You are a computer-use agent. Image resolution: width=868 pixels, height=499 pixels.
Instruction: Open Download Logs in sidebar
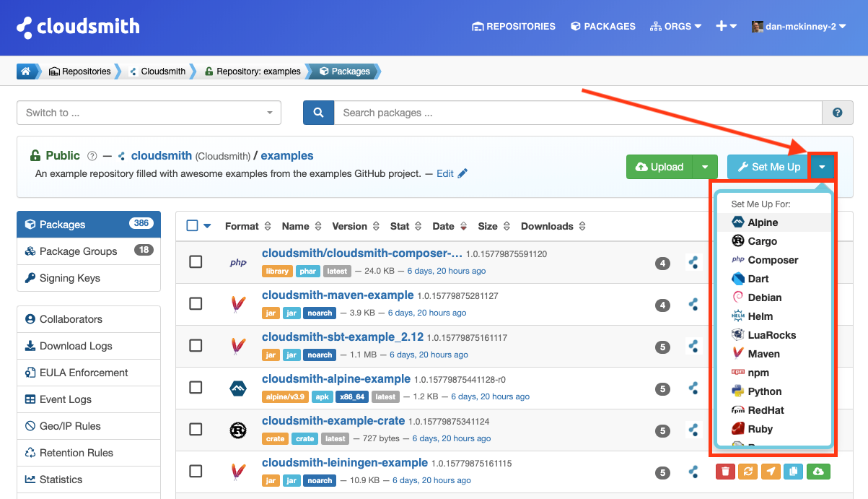click(89, 346)
